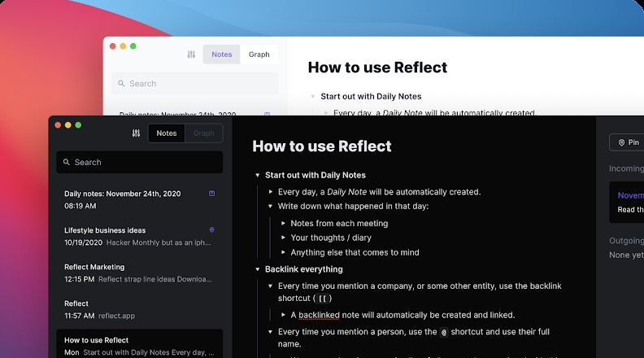Expand "Your thoughts / diary" bullet
Screen dimensions: 644x358
click(284, 238)
